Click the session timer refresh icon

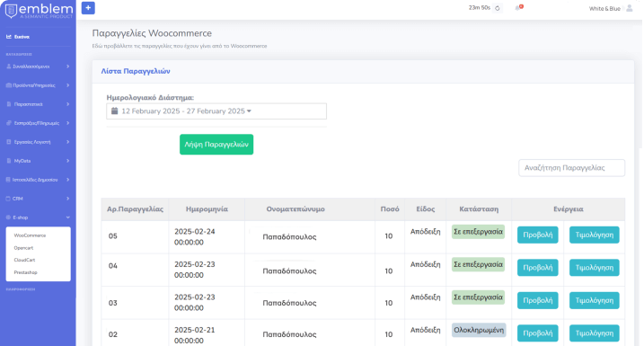pos(498,8)
